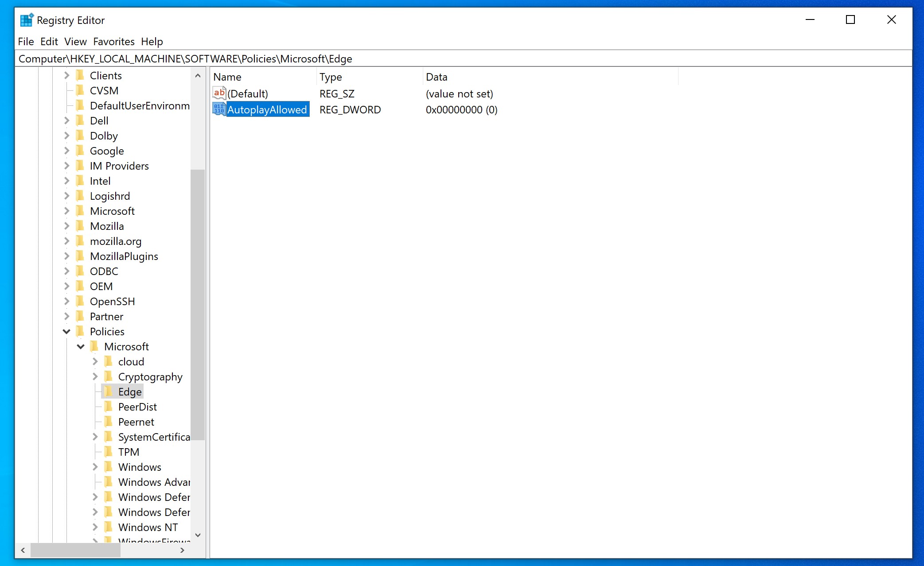Click the tree scroll down arrow

(198, 535)
